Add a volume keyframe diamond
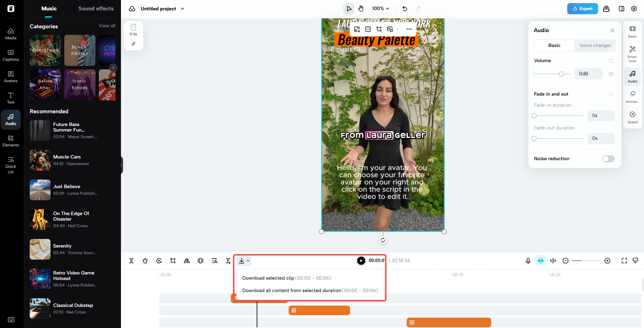 [x=611, y=74]
